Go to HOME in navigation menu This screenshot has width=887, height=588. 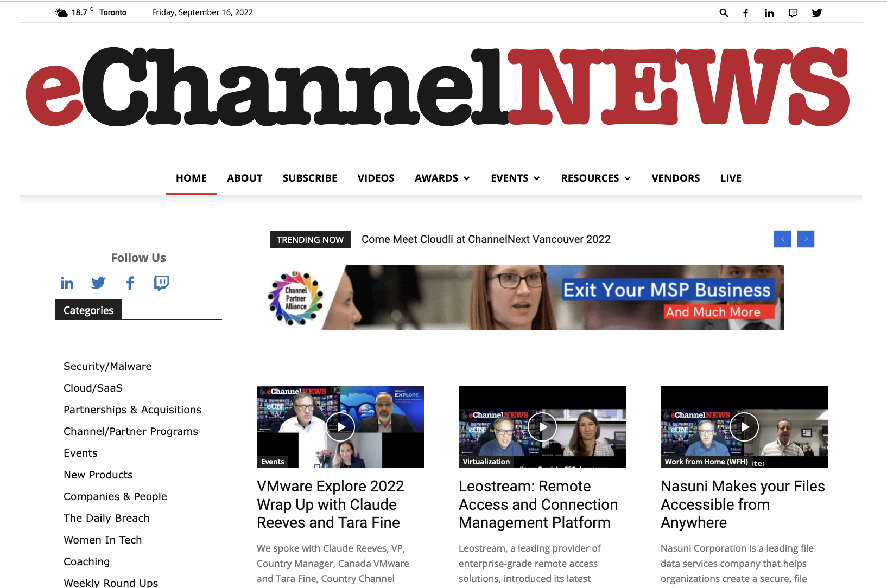(x=191, y=178)
